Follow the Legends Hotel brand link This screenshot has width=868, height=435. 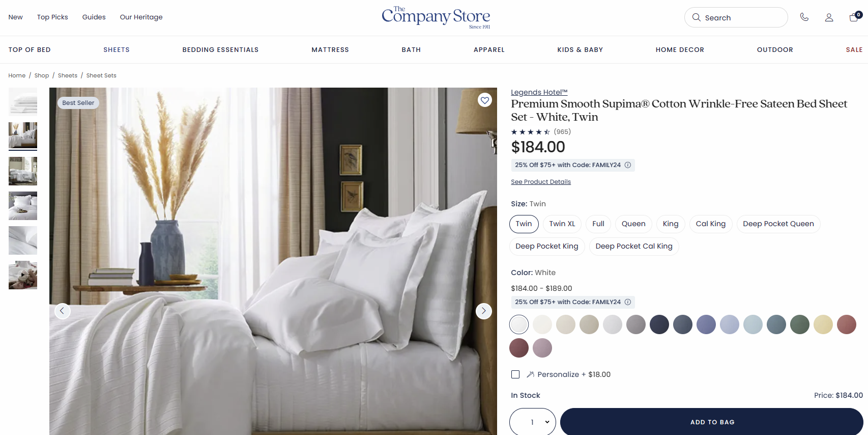[539, 92]
